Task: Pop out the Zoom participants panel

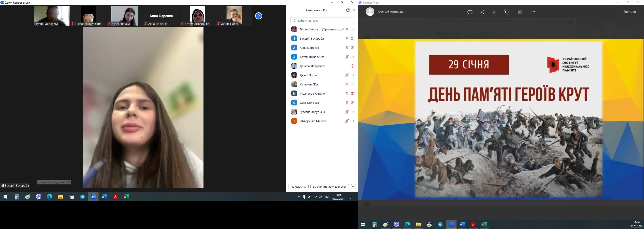Action: [348, 10]
